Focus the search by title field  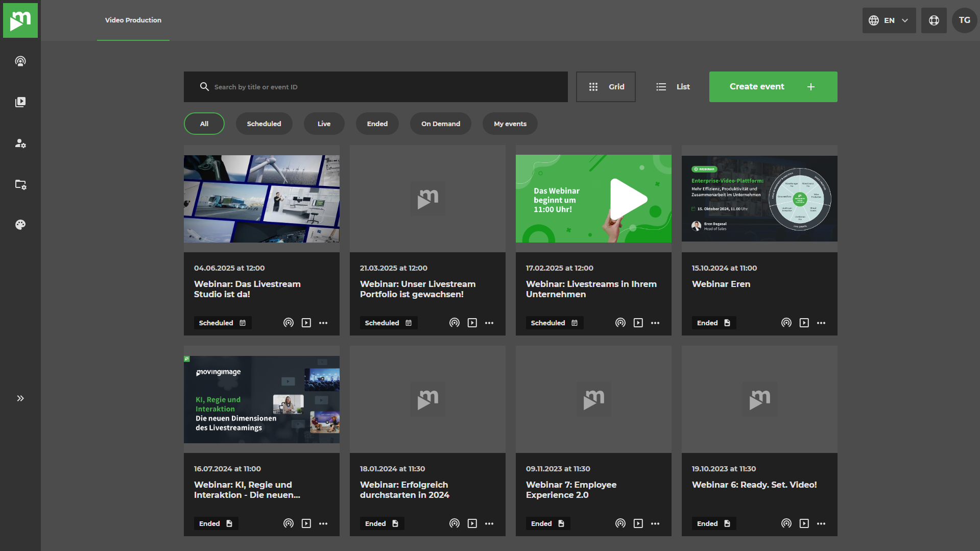pyautogui.click(x=376, y=87)
